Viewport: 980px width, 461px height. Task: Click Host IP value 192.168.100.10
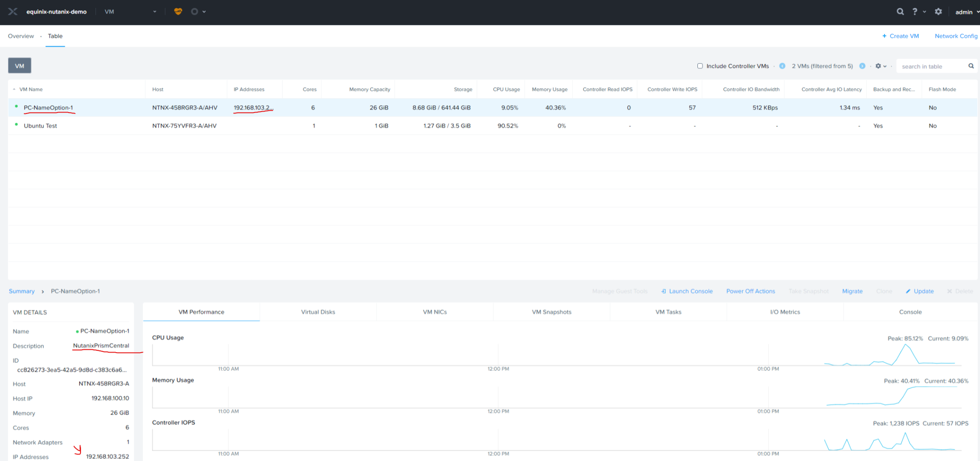(x=110, y=398)
